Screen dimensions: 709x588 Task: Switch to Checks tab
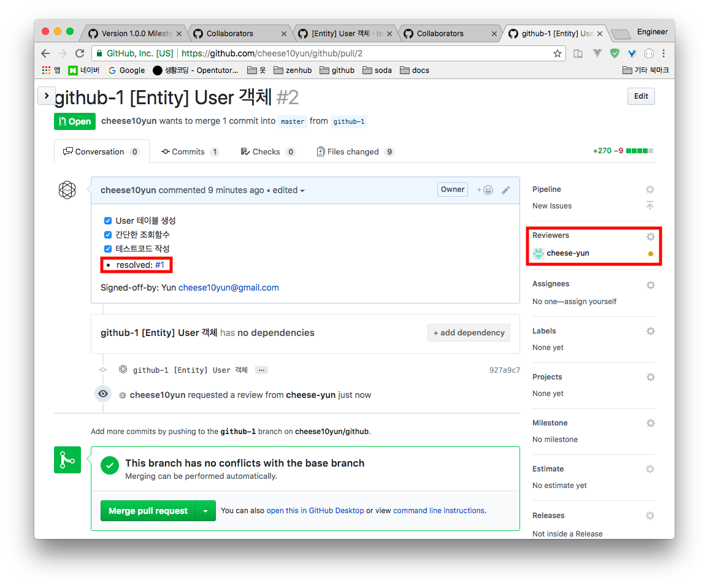[x=267, y=152]
